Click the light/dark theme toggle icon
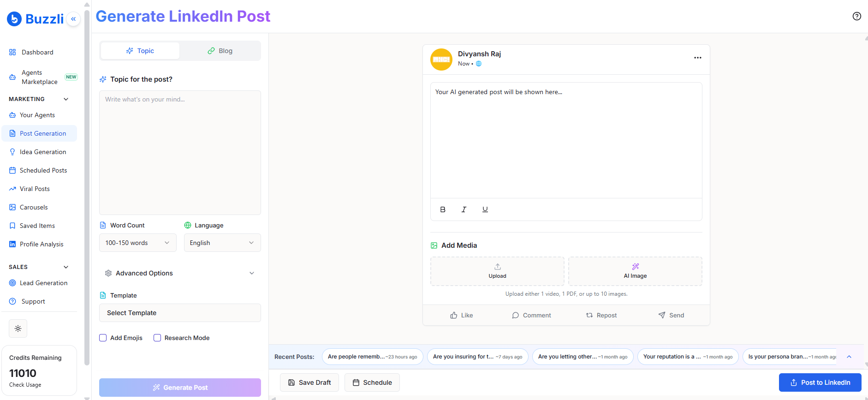This screenshot has height=400, width=868. pyautogui.click(x=18, y=328)
